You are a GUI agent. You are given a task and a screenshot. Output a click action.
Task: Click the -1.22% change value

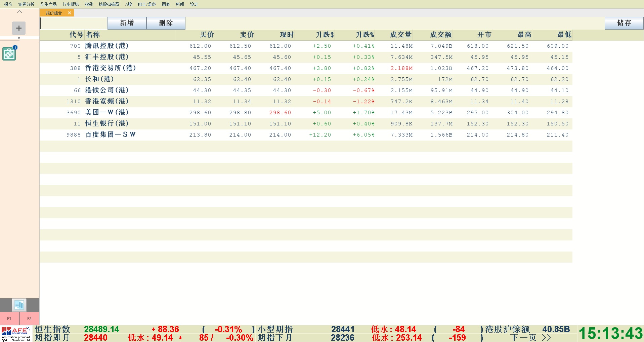(x=364, y=102)
